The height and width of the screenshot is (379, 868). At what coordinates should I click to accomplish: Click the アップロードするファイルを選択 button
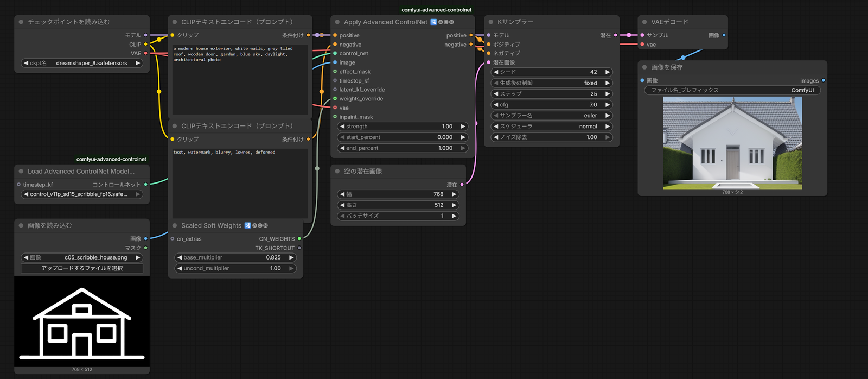pos(82,268)
